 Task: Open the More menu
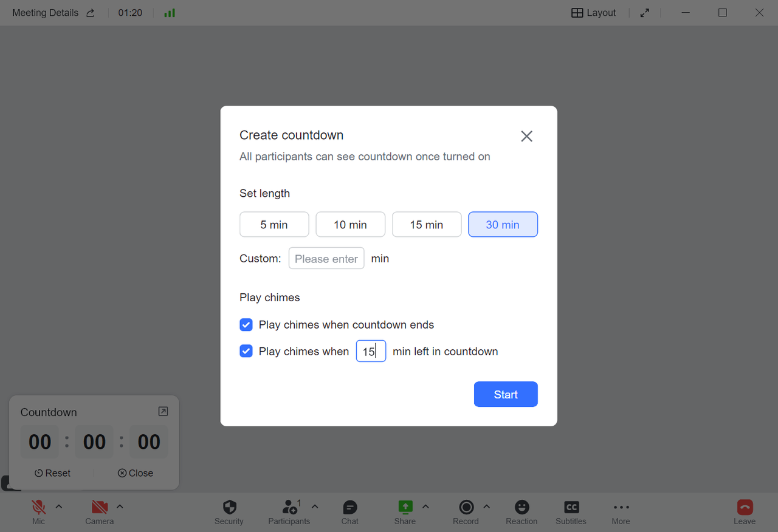(x=621, y=508)
